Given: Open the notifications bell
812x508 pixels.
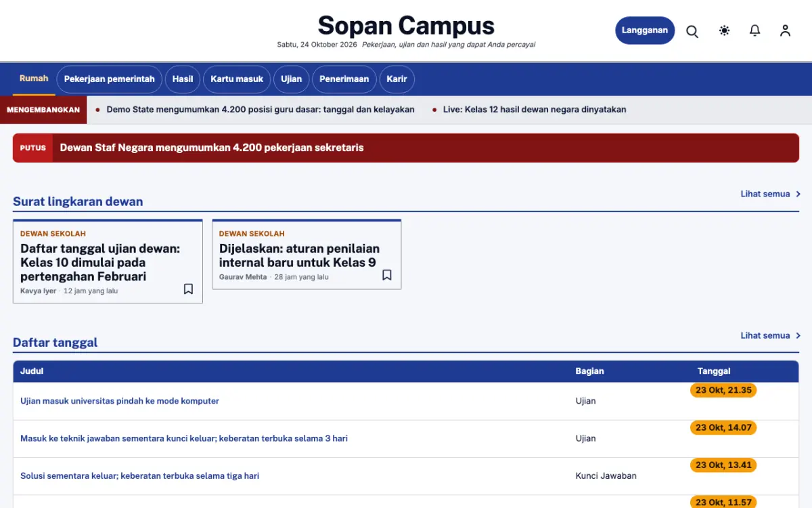Looking at the screenshot, I should (754, 30).
